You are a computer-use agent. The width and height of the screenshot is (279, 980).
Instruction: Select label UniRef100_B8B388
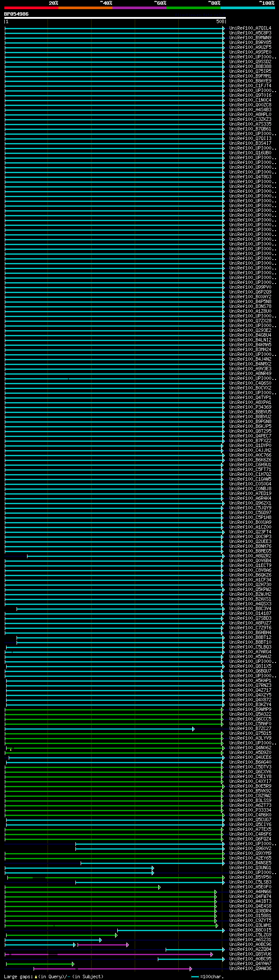(250, 67)
